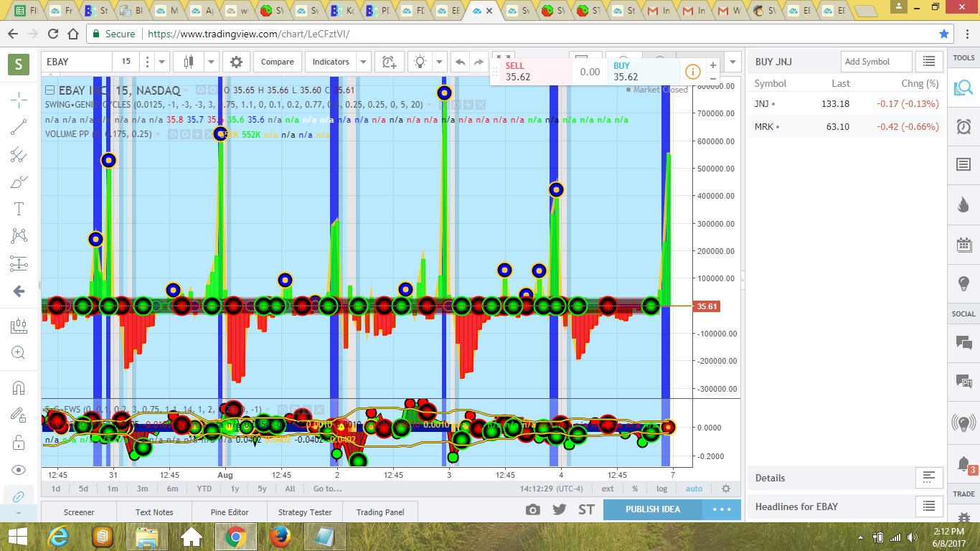The width and height of the screenshot is (980, 551).
Task: Select the pitchfork drawing tool
Action: coord(19,155)
